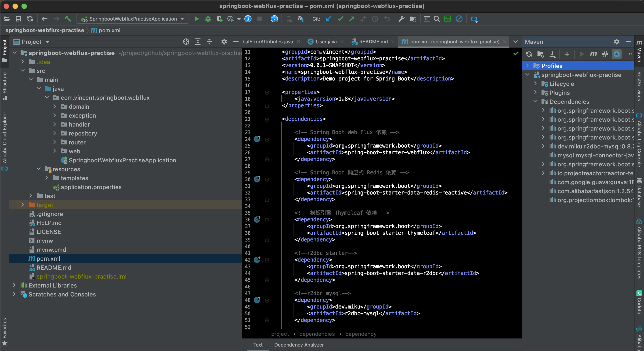The height and width of the screenshot is (351, 644).
Task: Navigate back with the left arrow icon
Action: tap(45, 19)
